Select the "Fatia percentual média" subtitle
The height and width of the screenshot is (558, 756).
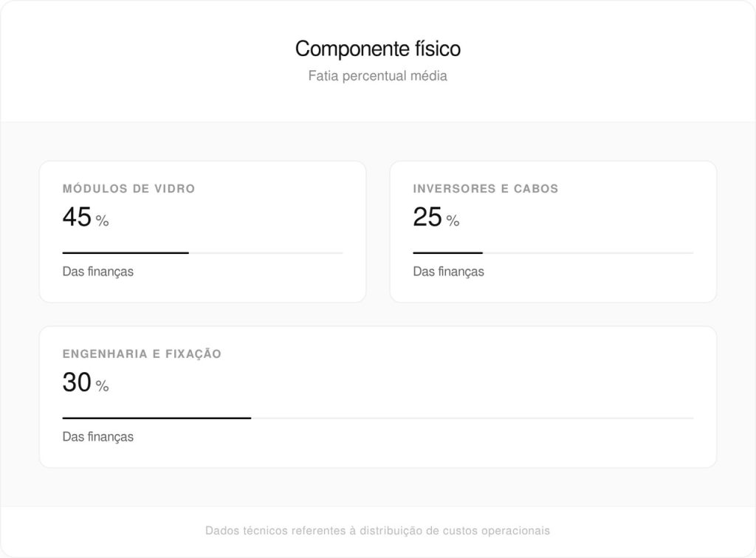377,76
